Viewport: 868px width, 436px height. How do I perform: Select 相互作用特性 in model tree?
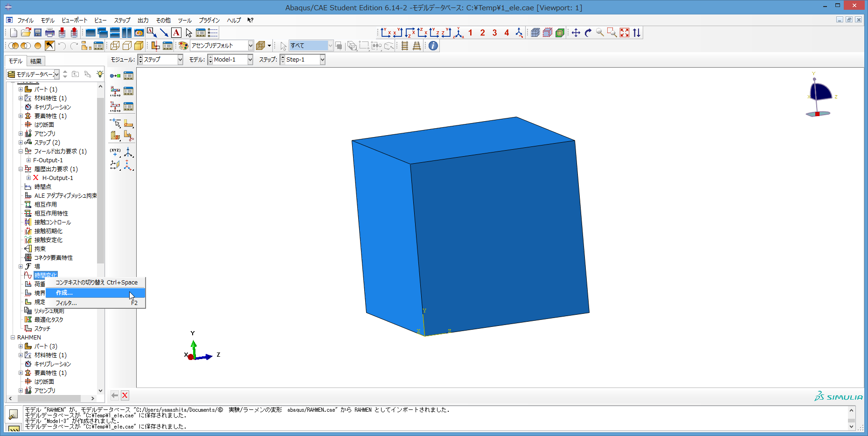pyautogui.click(x=51, y=213)
